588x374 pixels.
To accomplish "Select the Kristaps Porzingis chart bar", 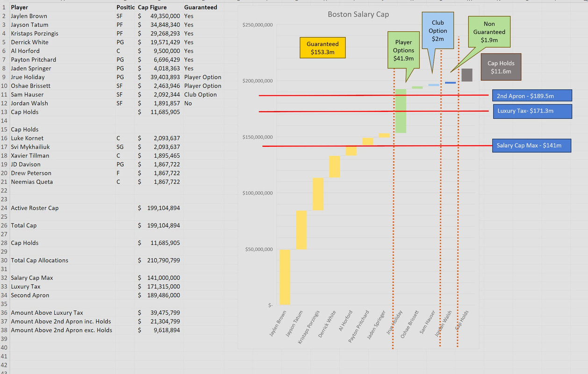I will 318,194.
